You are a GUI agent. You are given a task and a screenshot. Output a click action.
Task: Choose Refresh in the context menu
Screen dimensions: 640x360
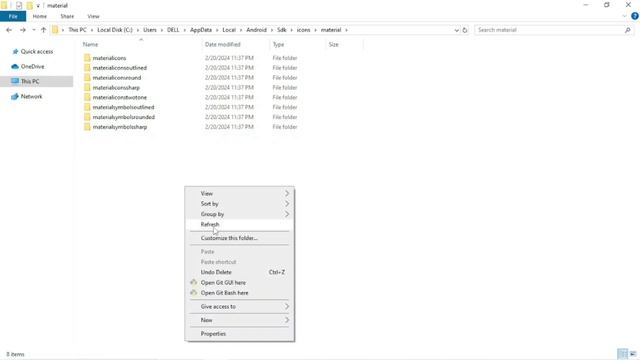click(x=239, y=224)
